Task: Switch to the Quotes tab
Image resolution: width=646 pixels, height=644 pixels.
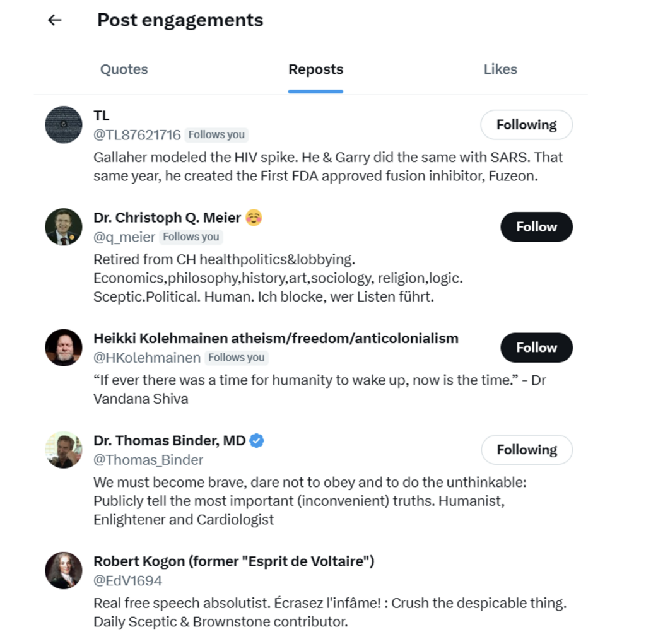Action: (124, 69)
